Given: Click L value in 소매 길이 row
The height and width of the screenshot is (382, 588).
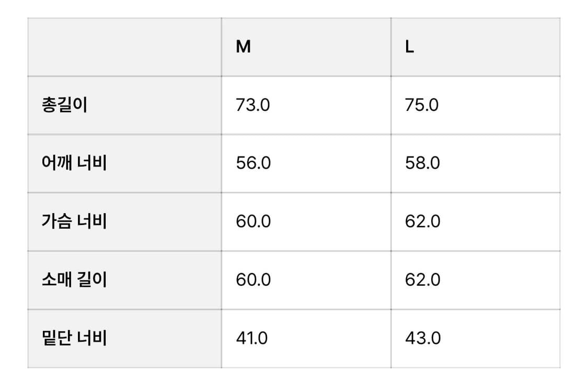Looking at the screenshot, I should (x=422, y=280).
